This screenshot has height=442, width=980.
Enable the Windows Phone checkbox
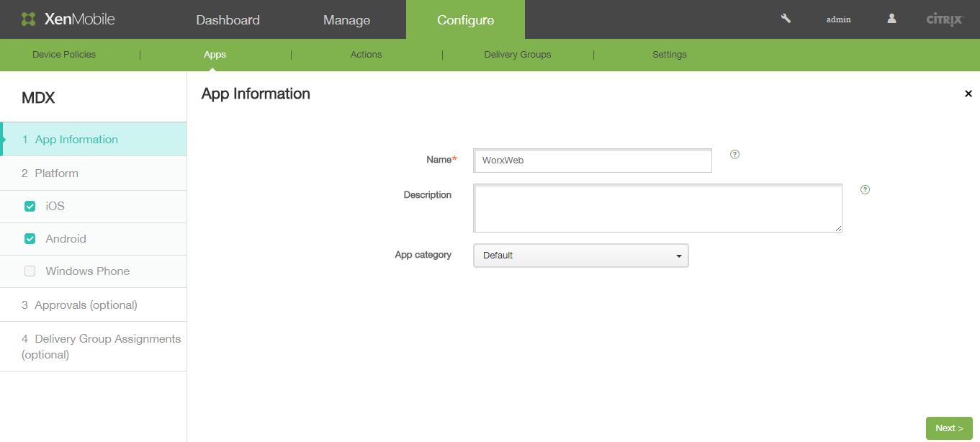click(x=30, y=271)
